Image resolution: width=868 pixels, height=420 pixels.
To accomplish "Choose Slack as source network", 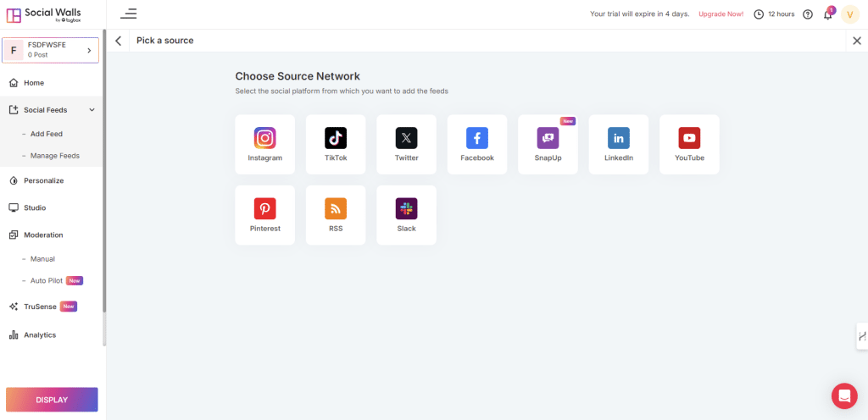I will tap(406, 215).
